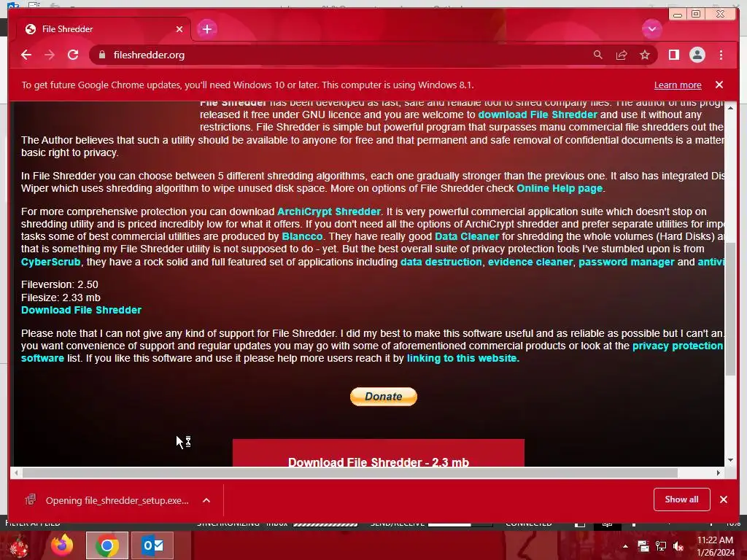Screen dimensions: 747x560
Task: Open the Data Cleaner link
Action: 467,236
